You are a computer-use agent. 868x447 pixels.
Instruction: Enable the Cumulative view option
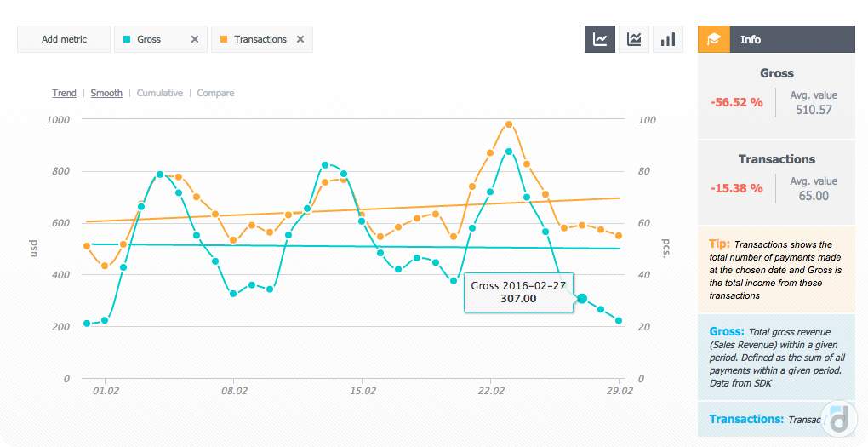point(160,93)
